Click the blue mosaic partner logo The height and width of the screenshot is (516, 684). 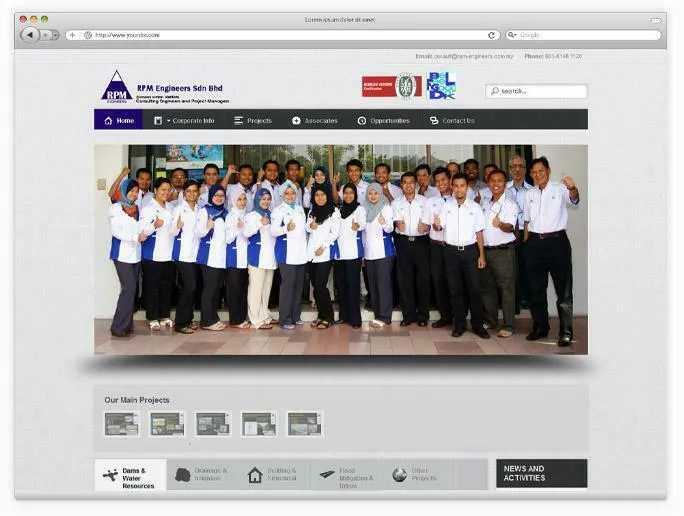coord(441,85)
